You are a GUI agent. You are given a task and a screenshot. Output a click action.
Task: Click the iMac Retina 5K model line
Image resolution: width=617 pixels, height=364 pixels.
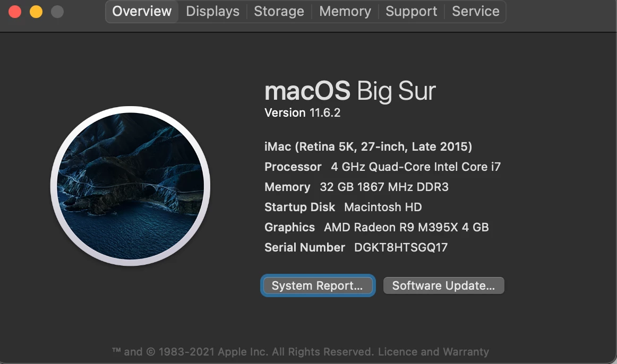pyautogui.click(x=369, y=146)
